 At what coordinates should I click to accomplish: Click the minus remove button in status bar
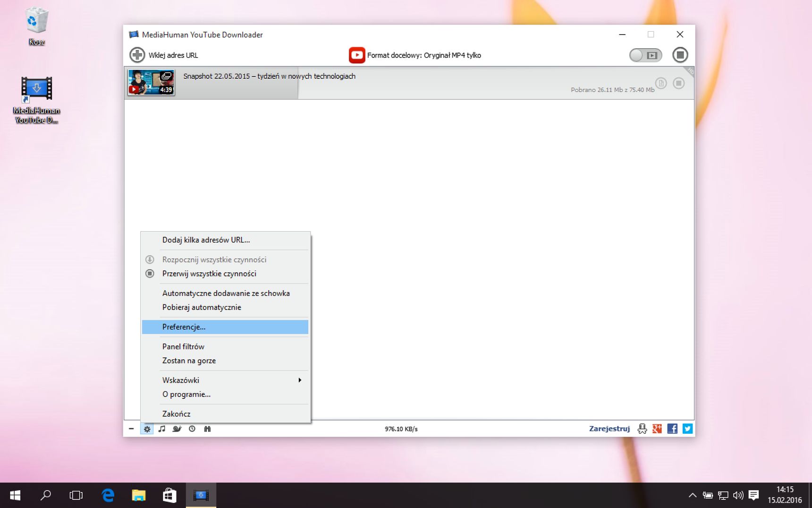click(131, 429)
